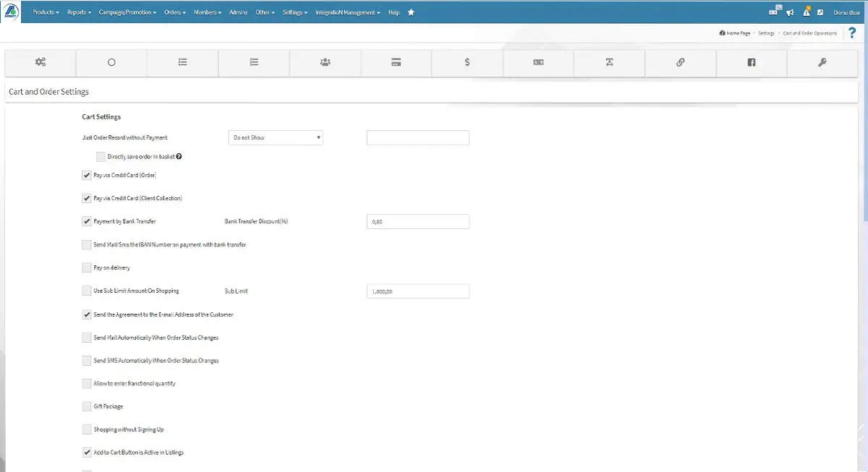Enable Use Sub Limit Amount On Shopping

87,291
